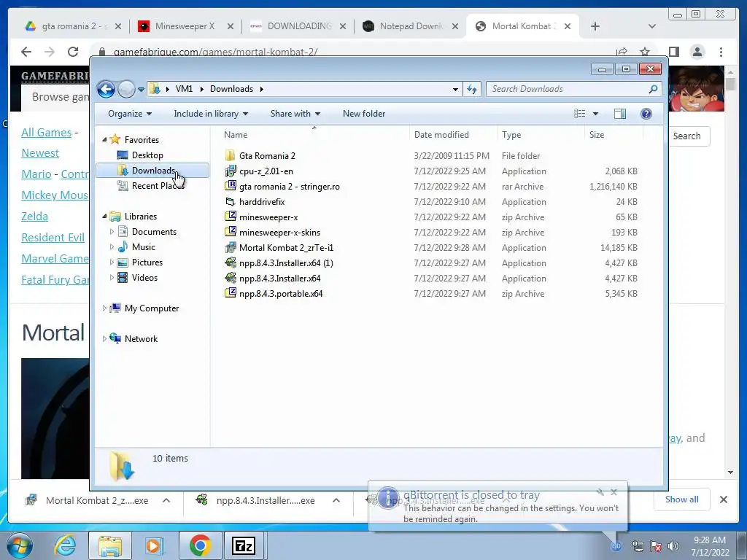This screenshot has height=560, width=747.
Task: Click the change view icon
Action: click(580, 114)
